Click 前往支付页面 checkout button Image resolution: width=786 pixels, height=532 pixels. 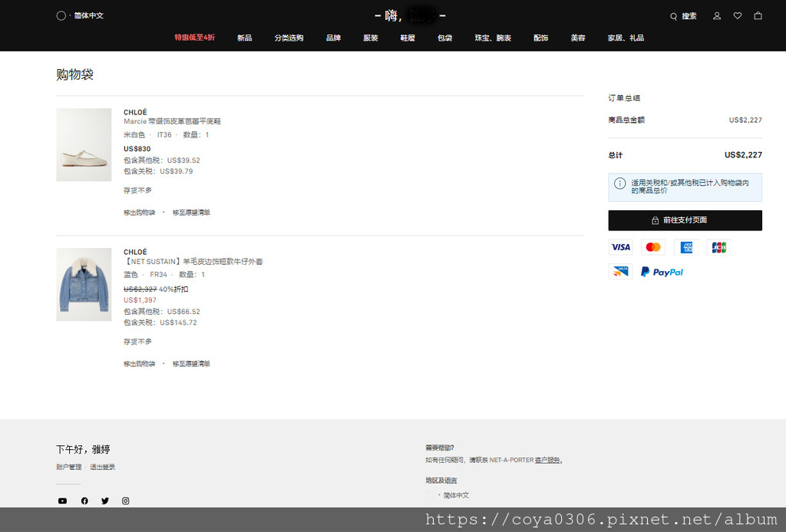(685, 220)
